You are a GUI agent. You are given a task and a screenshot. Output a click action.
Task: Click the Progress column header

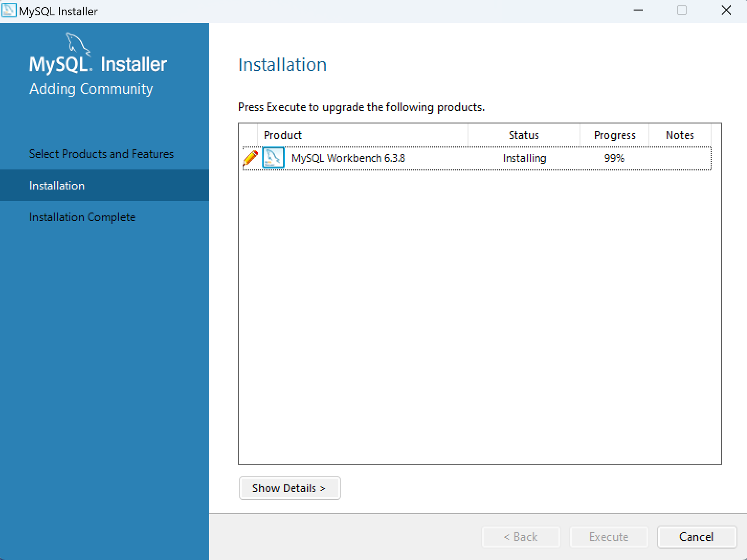614,135
